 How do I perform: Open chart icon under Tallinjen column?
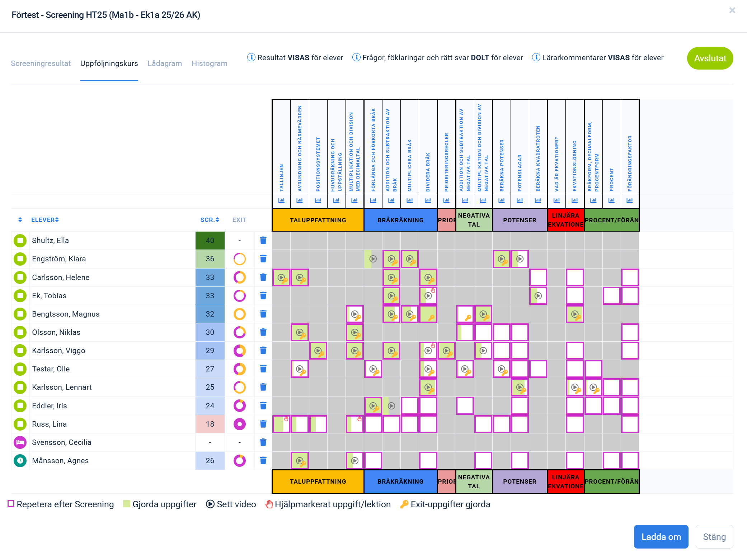(x=281, y=200)
